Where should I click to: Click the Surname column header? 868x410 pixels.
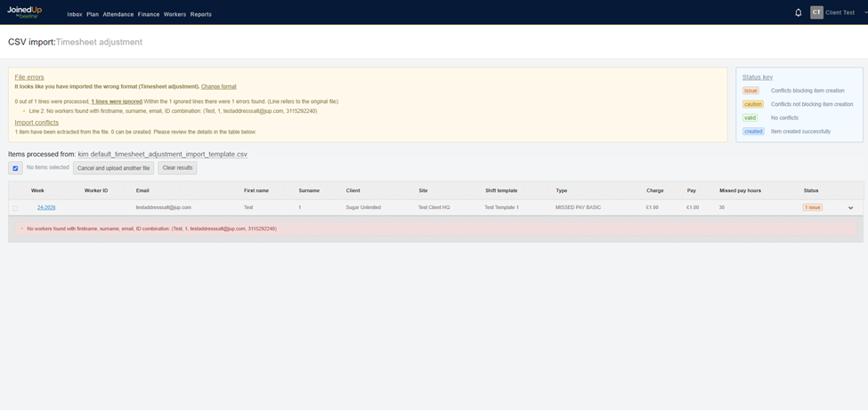click(x=309, y=191)
